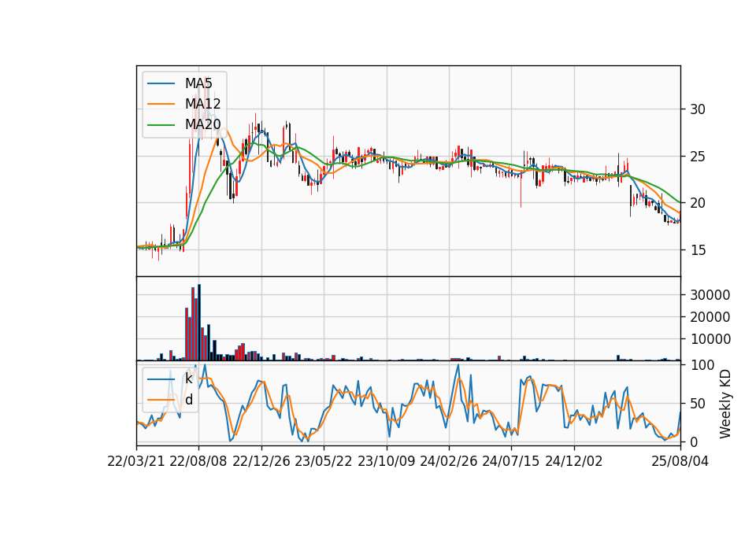Viewport: 756px width, 543px height.
Task: Click the 22/08/08 date tick label
Action: click(198, 462)
